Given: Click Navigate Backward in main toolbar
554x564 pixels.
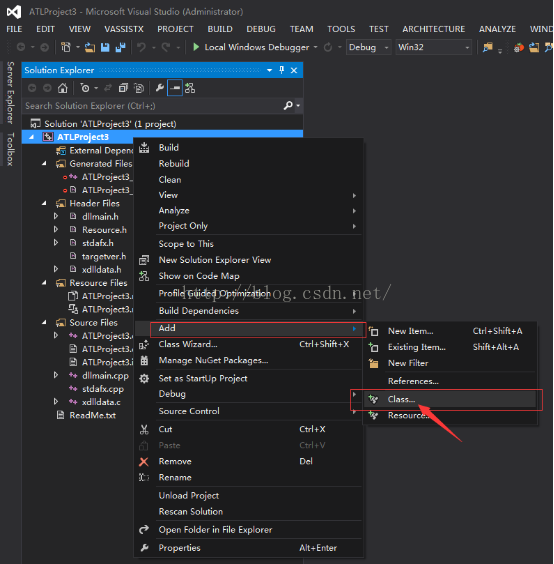Looking at the screenshot, I should (21, 47).
